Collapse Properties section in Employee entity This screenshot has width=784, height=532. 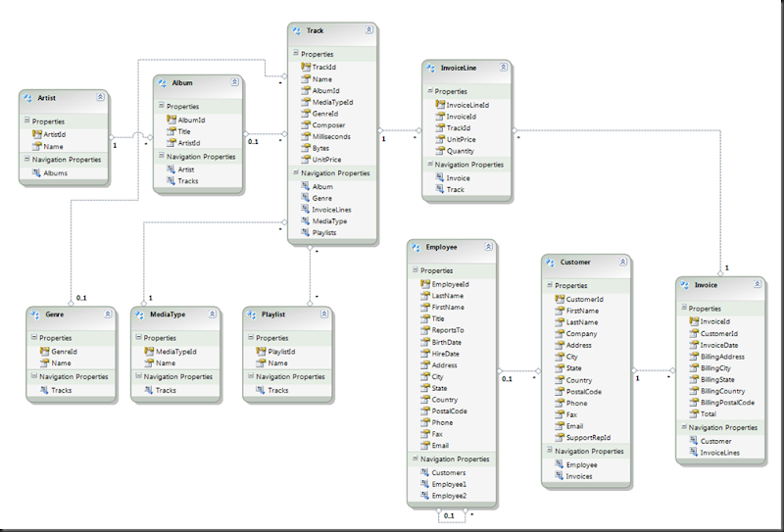(x=415, y=270)
